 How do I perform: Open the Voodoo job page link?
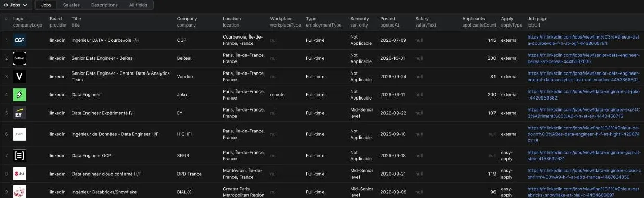click(583, 77)
